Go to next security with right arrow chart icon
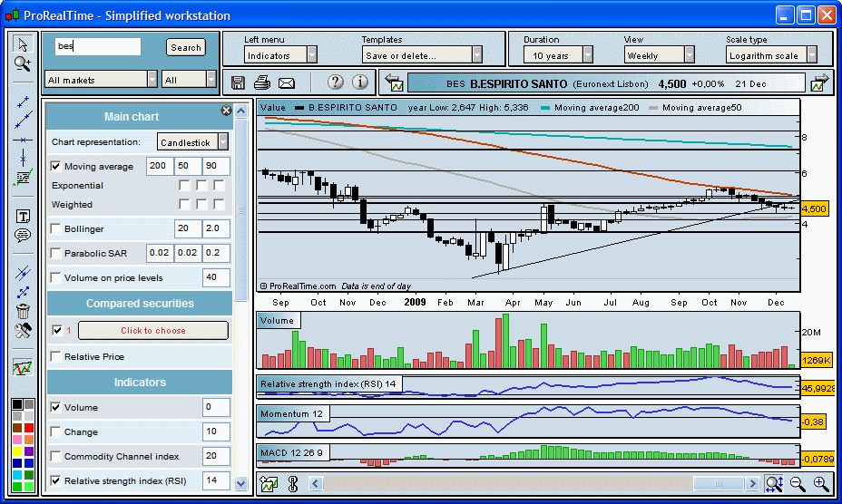842x504 pixels. [x=819, y=82]
